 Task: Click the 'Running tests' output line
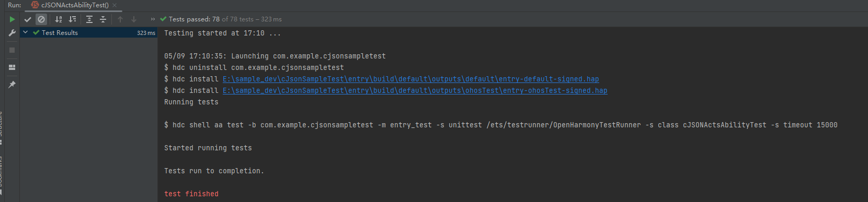[191, 102]
